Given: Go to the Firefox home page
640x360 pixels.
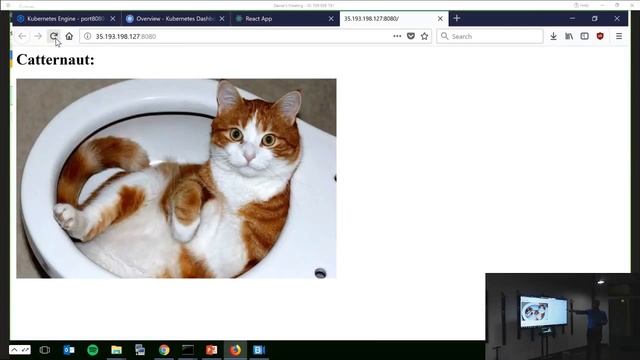Looking at the screenshot, I should pyautogui.click(x=69, y=36).
